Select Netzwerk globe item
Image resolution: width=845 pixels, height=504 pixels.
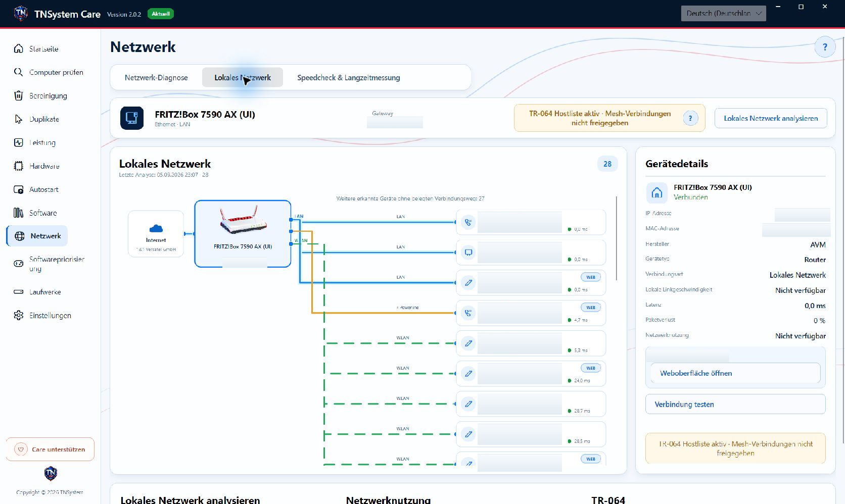[x=37, y=236]
